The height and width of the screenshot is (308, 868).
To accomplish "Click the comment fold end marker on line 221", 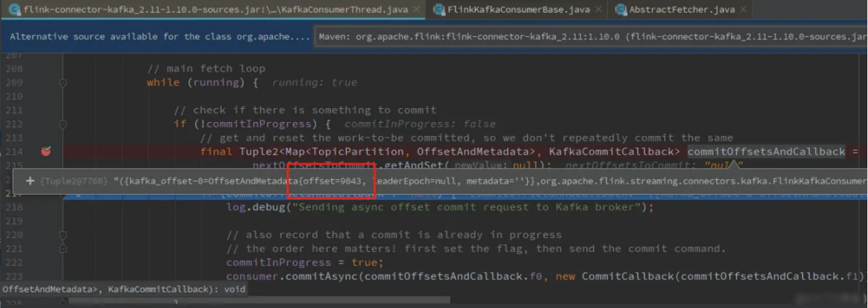I will tap(63, 249).
